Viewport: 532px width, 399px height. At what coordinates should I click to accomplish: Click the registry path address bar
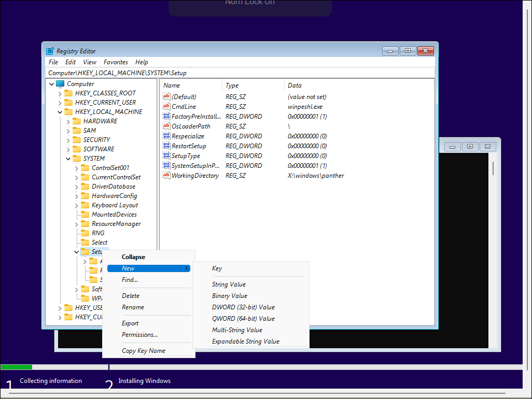coord(156,73)
